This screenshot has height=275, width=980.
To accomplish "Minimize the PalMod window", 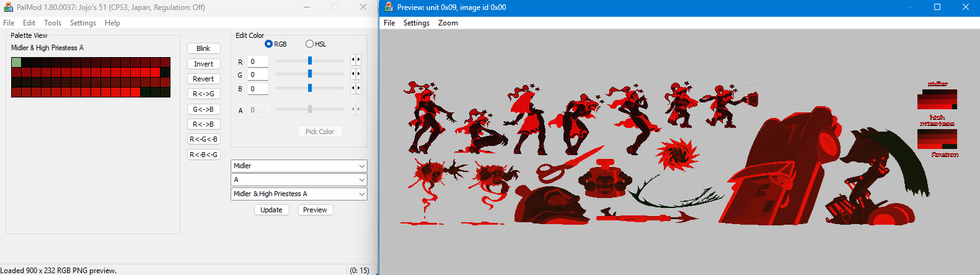I will click(x=307, y=7).
